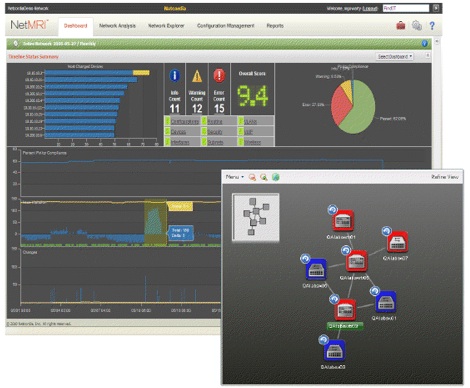The height and width of the screenshot is (388, 470).
Task: Open the Configuration Management tab
Action: (x=226, y=26)
